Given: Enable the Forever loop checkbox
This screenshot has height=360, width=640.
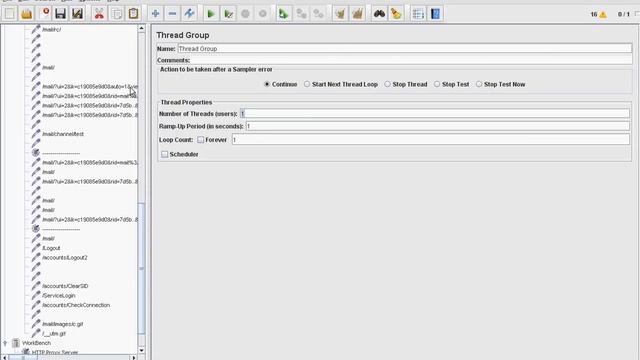Looking at the screenshot, I should 200,140.
